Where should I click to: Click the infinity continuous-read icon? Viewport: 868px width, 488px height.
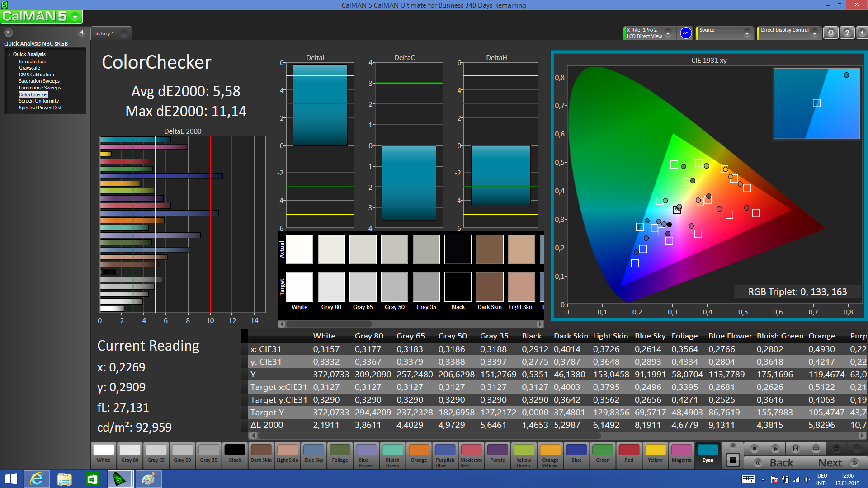816,449
